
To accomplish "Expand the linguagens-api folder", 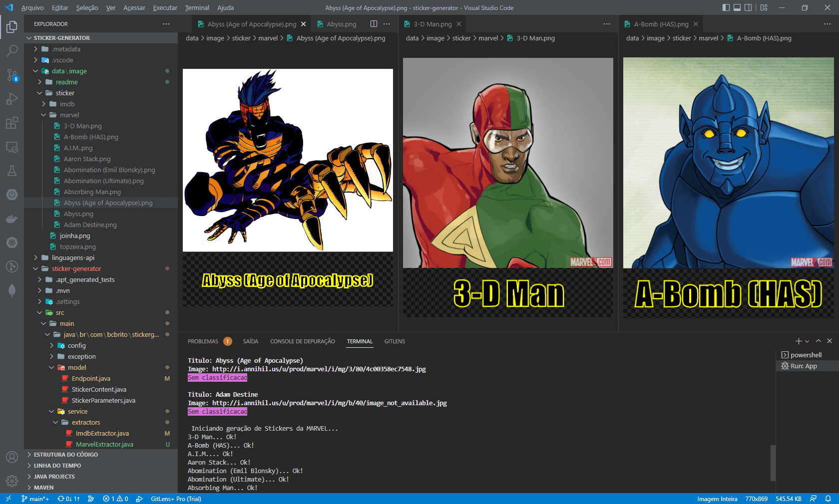I will (x=101, y=257).
